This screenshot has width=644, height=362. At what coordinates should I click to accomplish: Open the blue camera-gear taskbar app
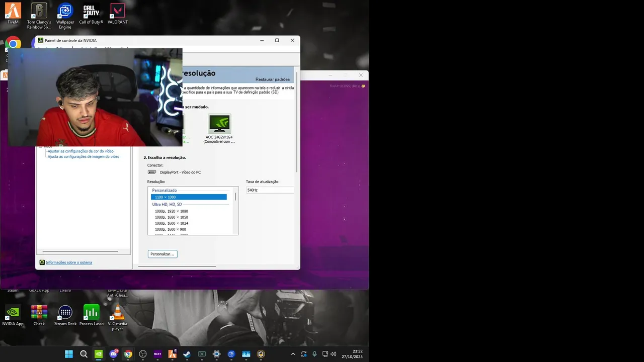(231, 354)
